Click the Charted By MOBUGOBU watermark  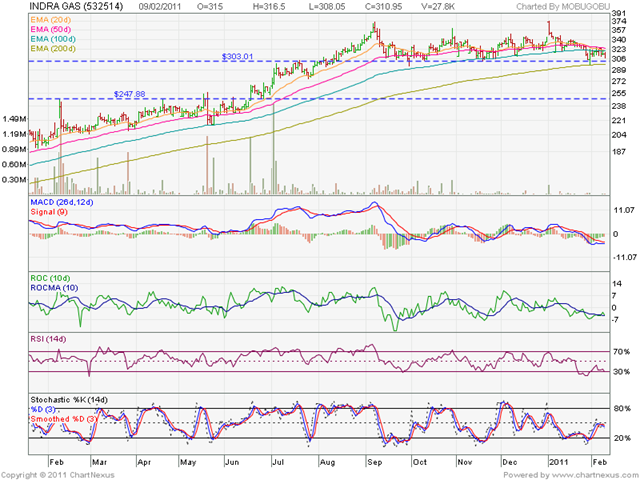tap(563, 7)
